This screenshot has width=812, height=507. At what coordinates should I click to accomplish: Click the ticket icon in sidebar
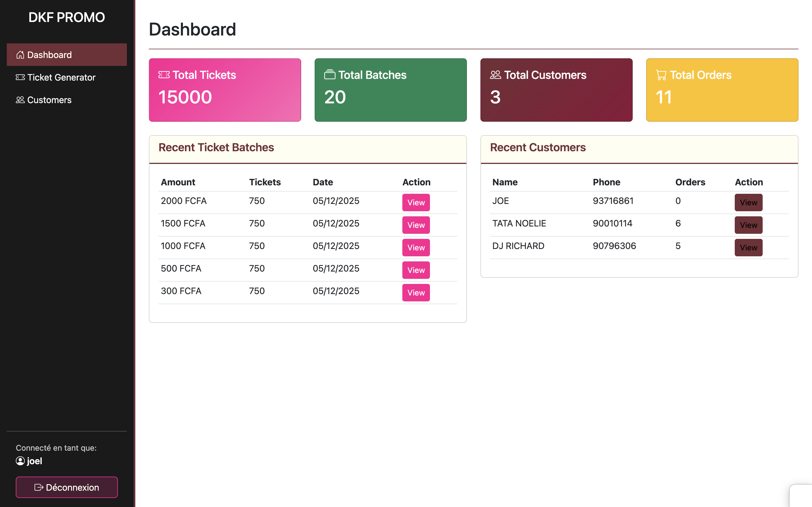coord(20,77)
